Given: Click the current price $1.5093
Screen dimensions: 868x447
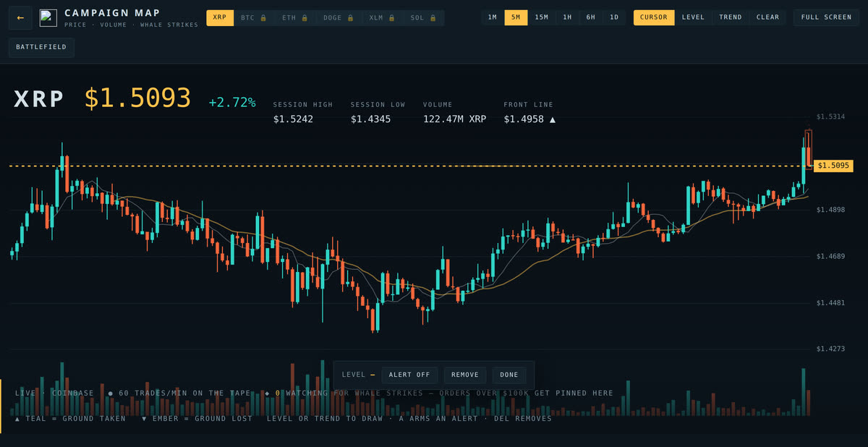Looking at the screenshot, I should point(138,98).
